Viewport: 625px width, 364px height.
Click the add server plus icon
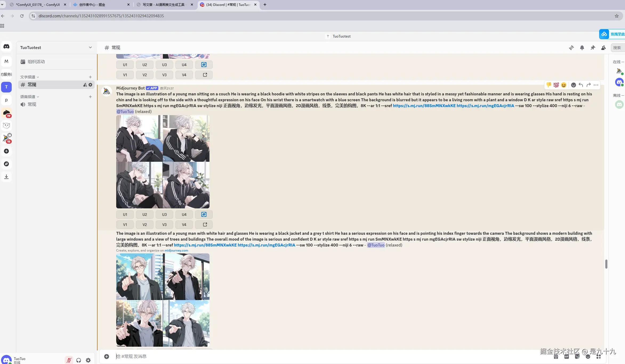point(6,151)
